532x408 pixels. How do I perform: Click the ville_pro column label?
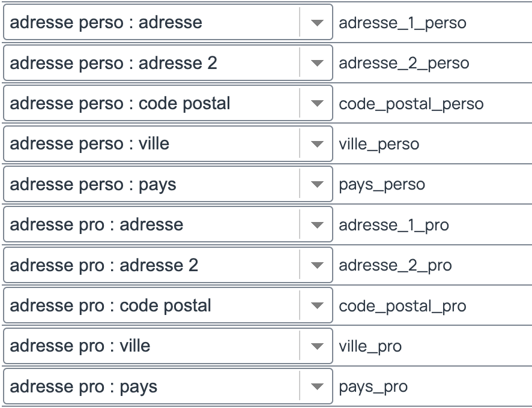370,347
